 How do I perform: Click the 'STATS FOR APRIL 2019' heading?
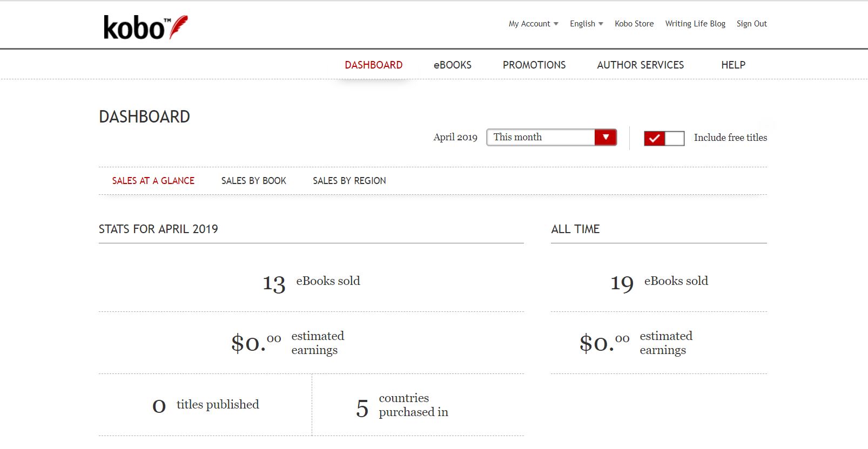click(158, 229)
